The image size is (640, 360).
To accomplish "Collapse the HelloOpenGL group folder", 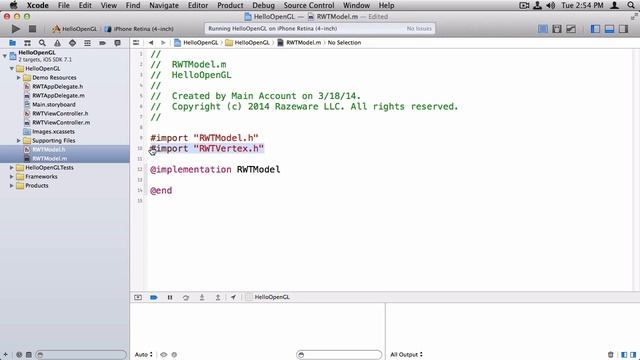I will [12, 69].
